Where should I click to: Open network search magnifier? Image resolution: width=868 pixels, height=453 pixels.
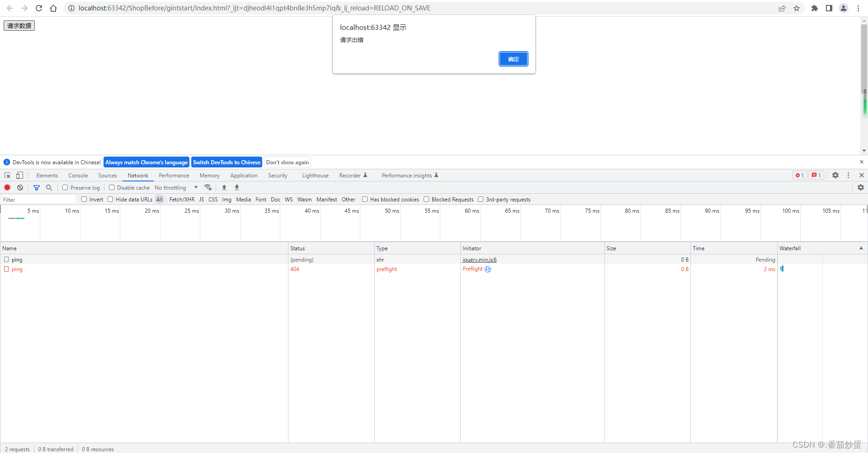[x=49, y=187]
